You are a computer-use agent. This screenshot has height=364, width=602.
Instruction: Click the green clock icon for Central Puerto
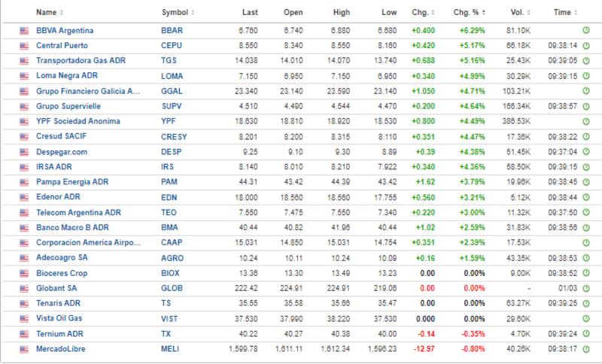586,45
